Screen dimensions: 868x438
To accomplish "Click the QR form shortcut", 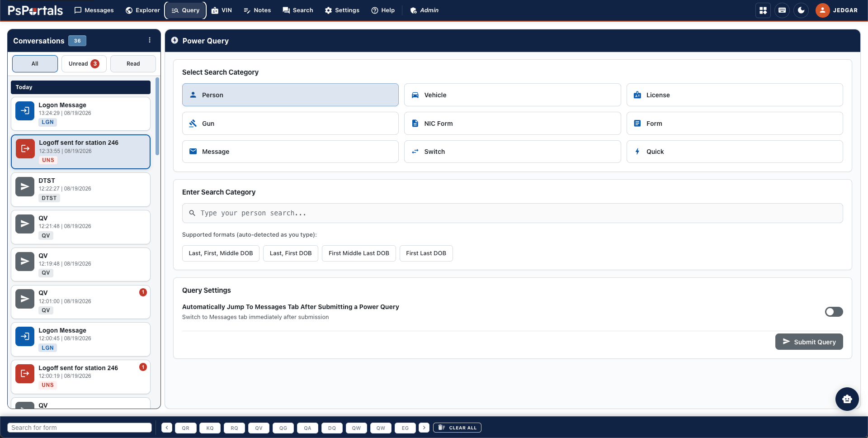I will click(186, 428).
